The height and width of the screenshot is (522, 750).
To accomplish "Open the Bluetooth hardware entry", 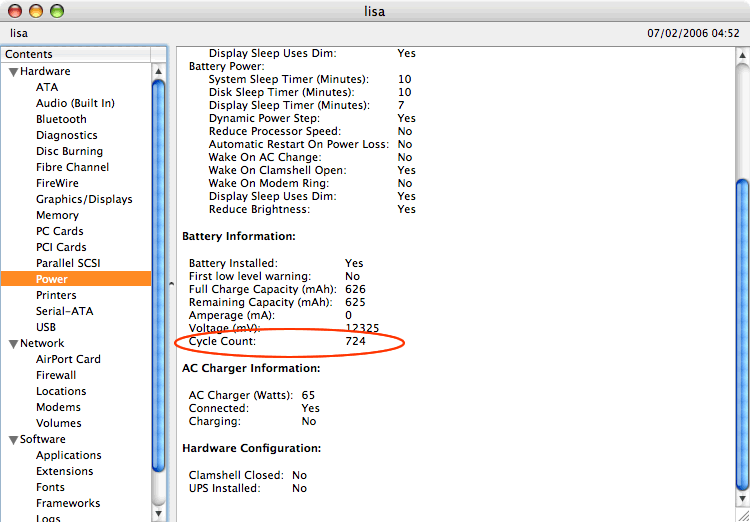I will tap(61, 119).
